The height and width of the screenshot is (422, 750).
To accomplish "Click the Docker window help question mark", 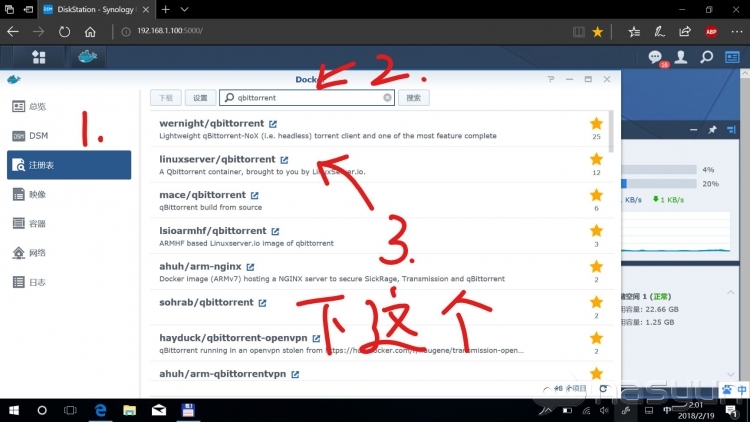I will tap(551, 79).
